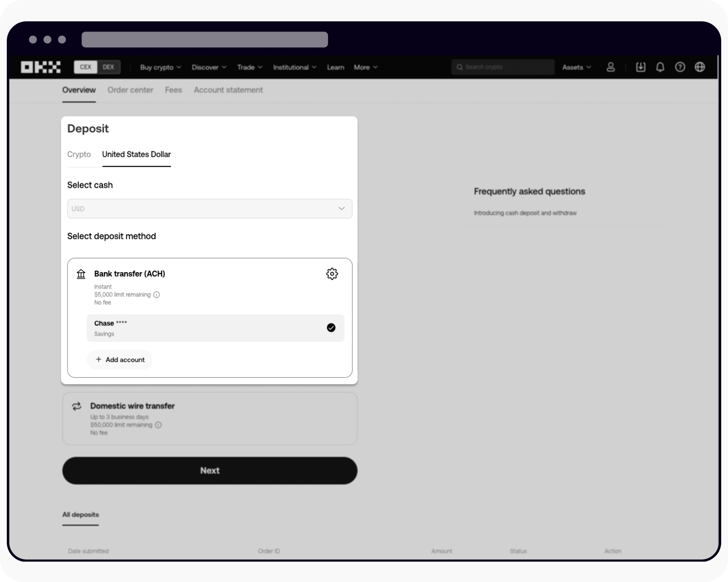Click the Action column header

(612, 551)
